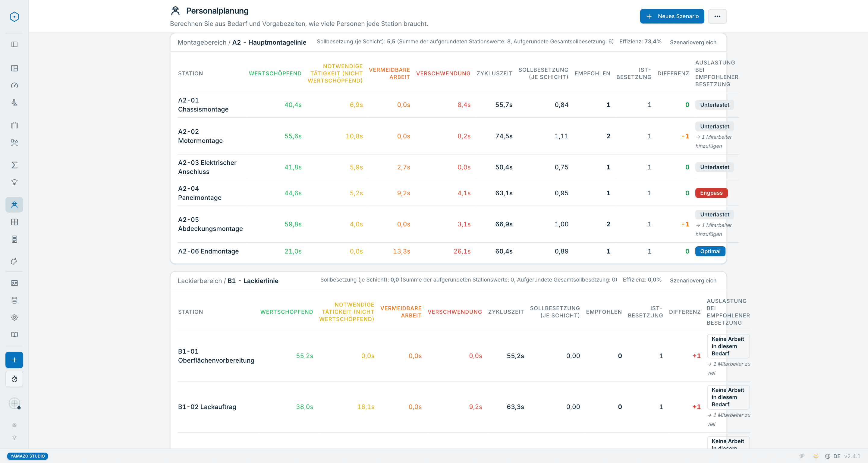Open Szenariovergleich for B1 Lackierlinie

point(693,280)
